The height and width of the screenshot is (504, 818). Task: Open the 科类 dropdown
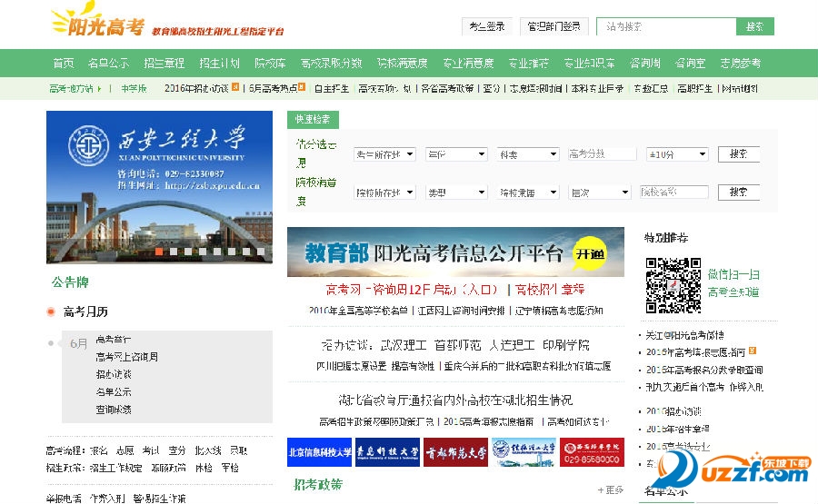(x=528, y=154)
